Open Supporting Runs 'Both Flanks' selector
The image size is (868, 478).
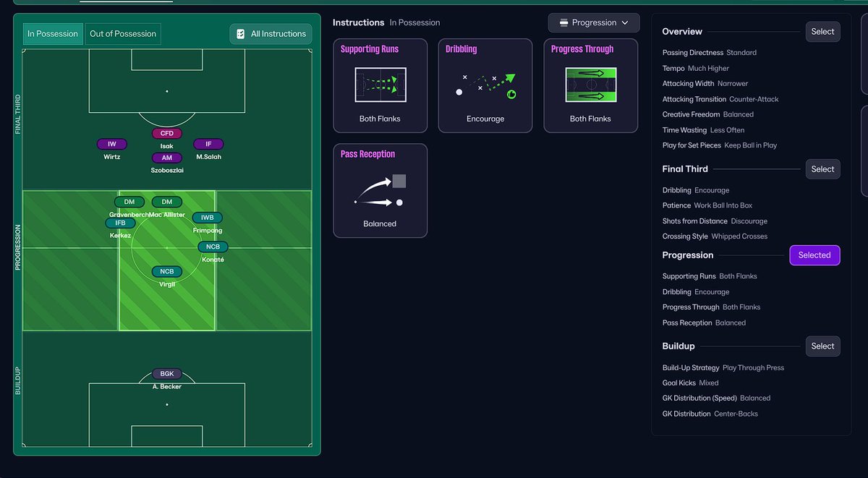click(380, 118)
